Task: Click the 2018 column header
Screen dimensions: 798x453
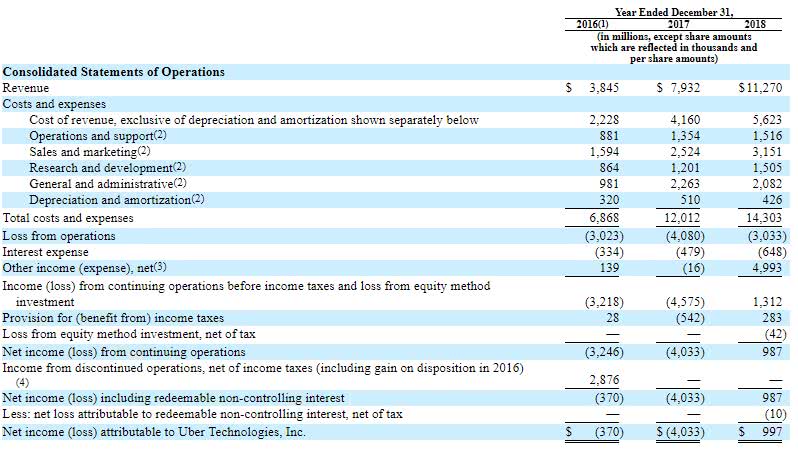Action: [755, 24]
